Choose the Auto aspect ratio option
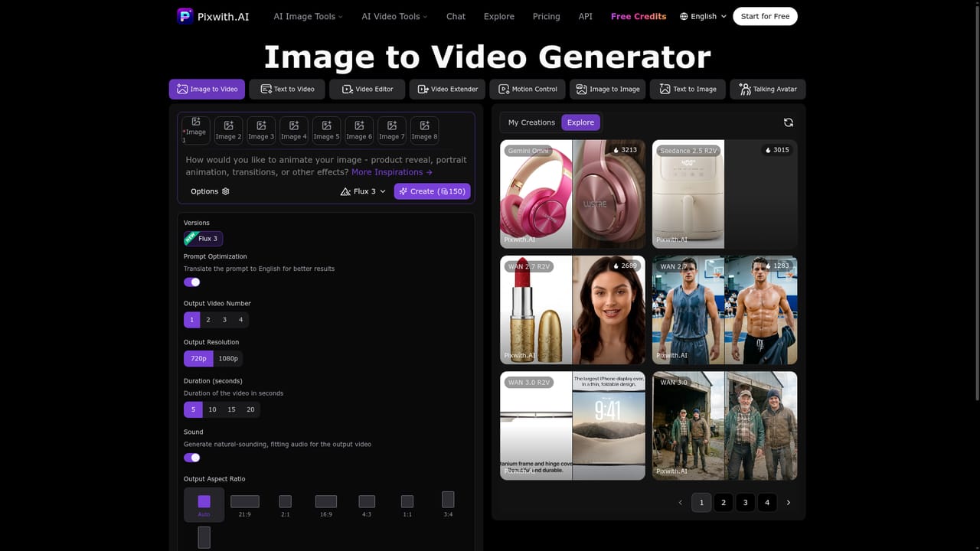 coord(204,504)
